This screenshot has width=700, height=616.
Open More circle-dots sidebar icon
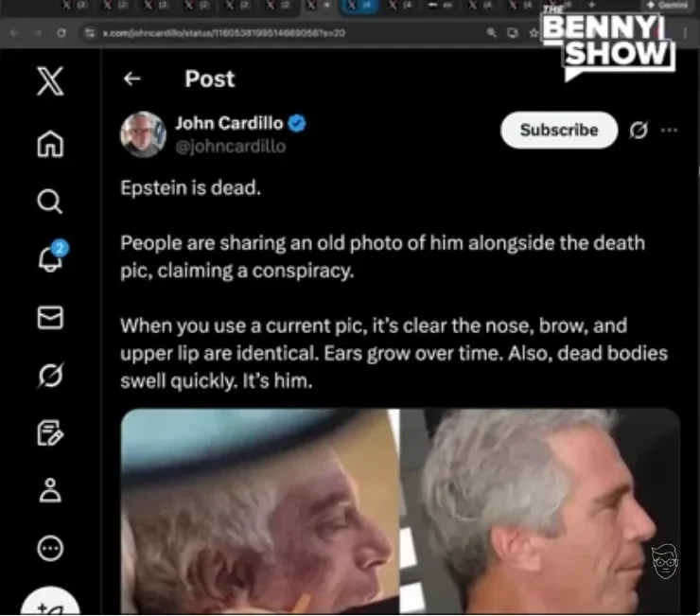(50, 548)
